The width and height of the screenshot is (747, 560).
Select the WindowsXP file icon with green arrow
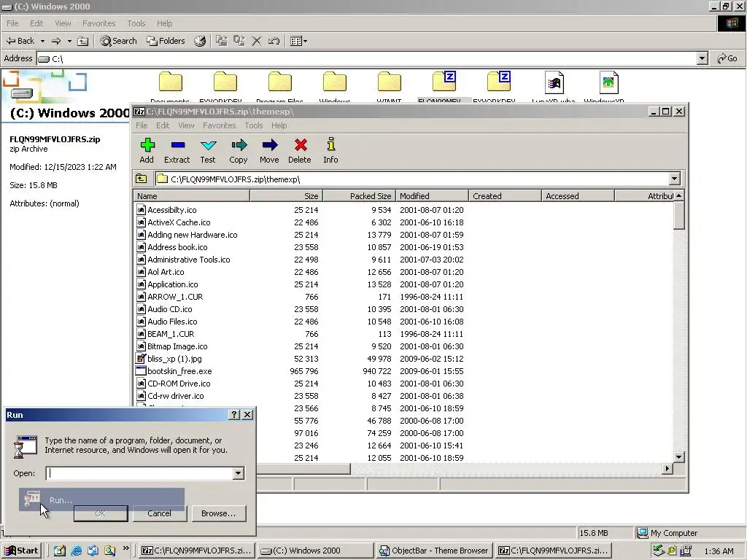pyautogui.click(x=608, y=82)
